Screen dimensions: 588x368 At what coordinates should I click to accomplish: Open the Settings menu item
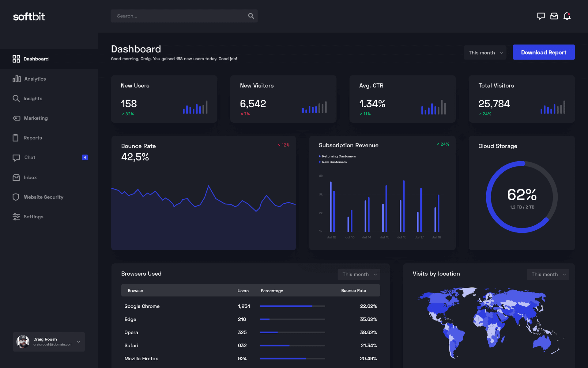click(x=33, y=217)
